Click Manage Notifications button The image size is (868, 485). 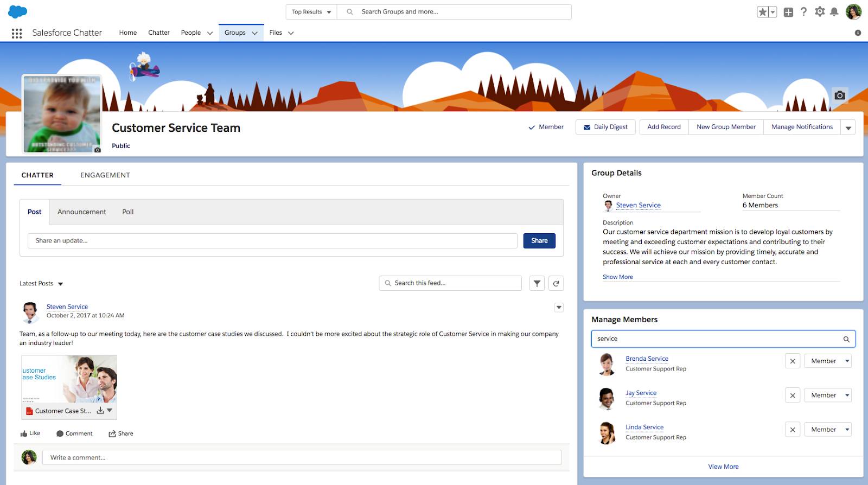802,127
